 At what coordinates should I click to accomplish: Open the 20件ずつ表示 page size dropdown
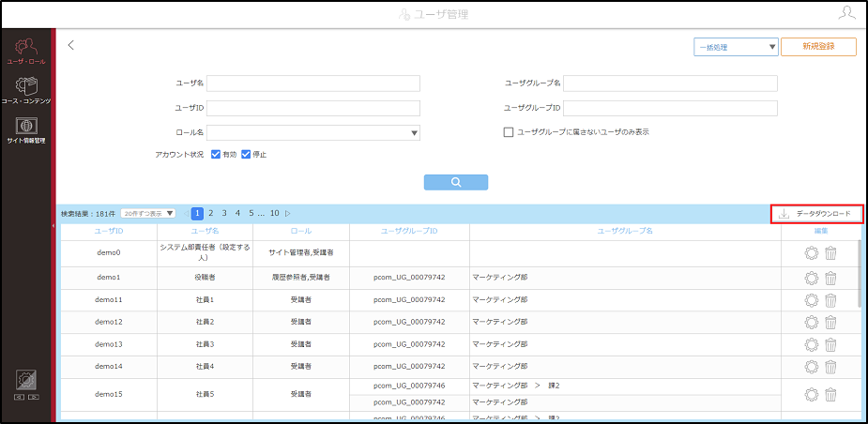click(x=147, y=213)
